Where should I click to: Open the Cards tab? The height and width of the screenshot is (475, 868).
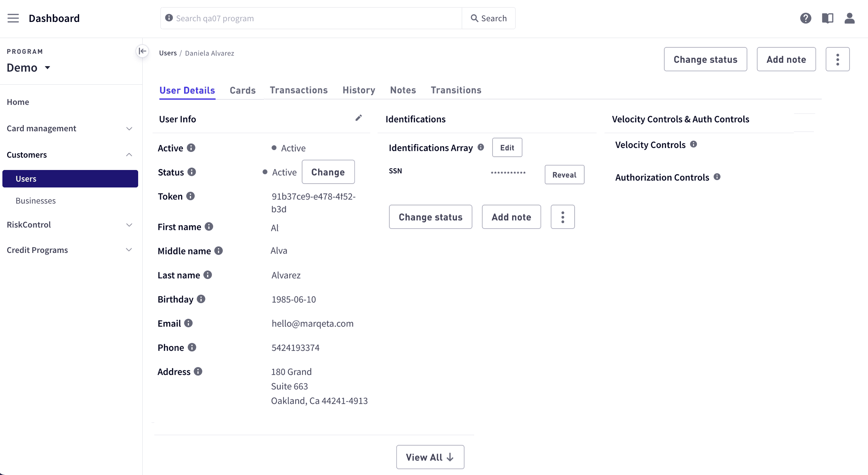point(242,90)
